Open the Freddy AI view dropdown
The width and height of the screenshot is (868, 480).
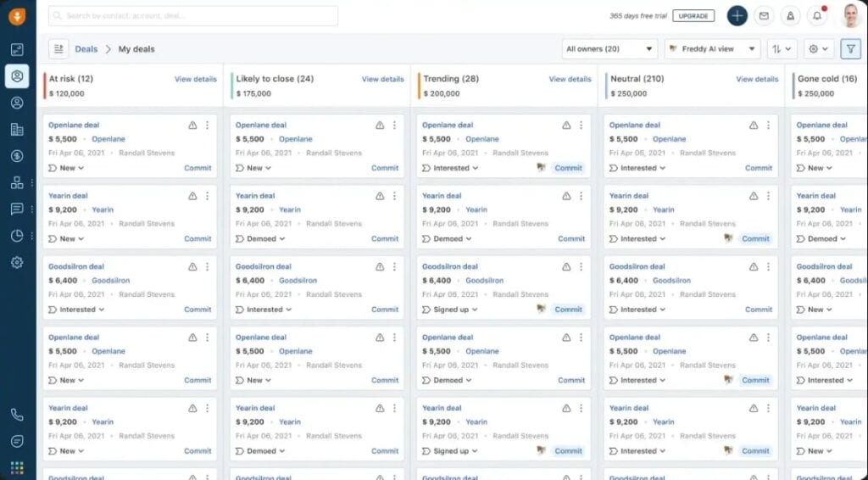tap(712, 49)
